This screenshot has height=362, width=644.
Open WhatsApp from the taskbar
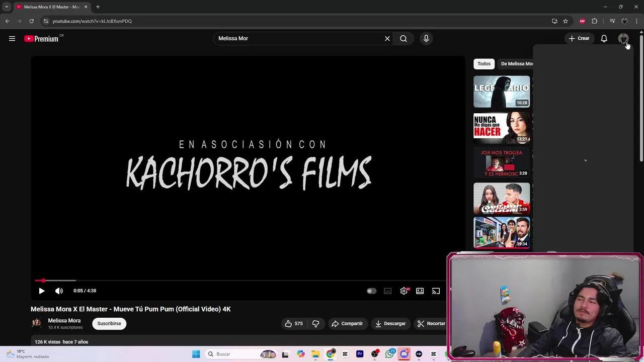click(390, 354)
